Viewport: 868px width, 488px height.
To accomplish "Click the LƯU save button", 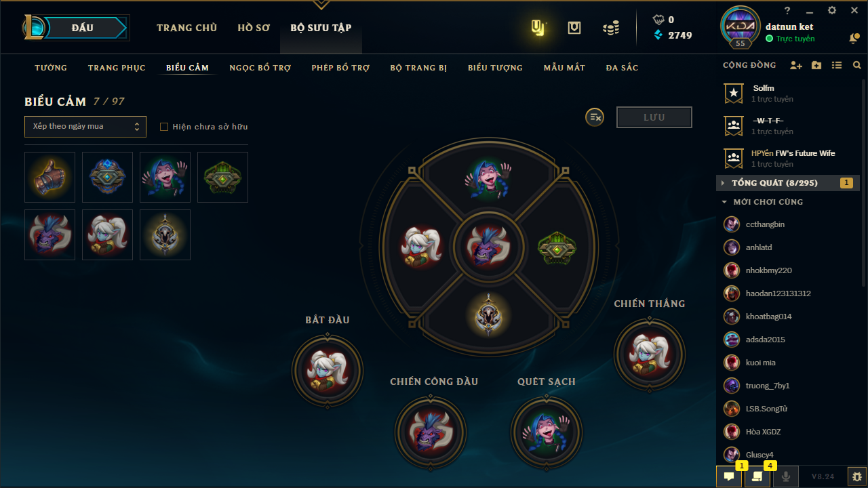I will click(x=654, y=117).
